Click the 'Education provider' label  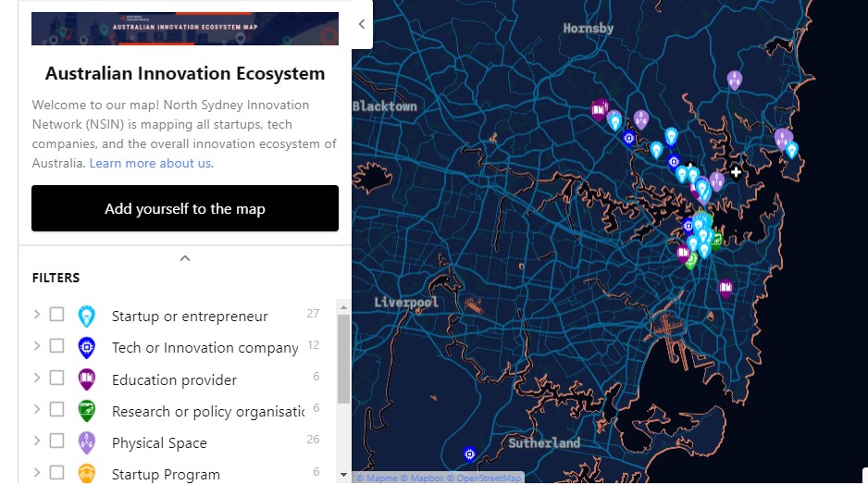tap(174, 379)
